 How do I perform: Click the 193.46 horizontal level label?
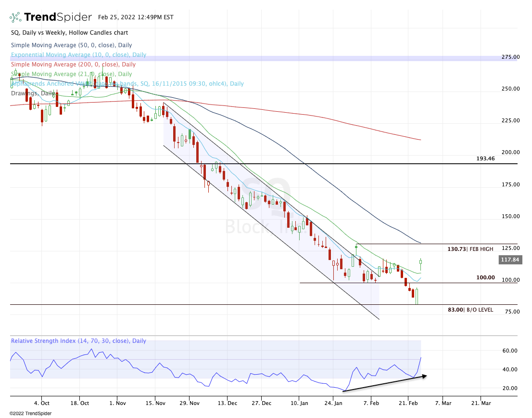coord(485,158)
